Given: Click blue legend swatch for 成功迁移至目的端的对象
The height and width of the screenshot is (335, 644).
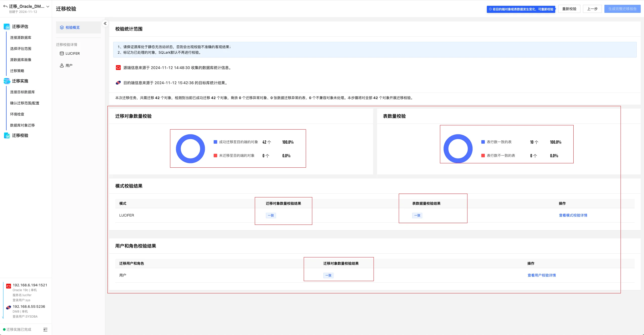Looking at the screenshot, I should pos(215,142).
